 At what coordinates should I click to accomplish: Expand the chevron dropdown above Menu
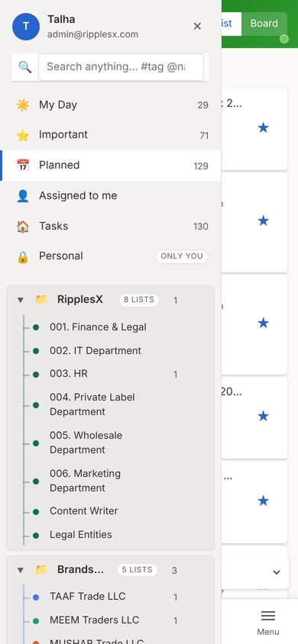tap(277, 572)
